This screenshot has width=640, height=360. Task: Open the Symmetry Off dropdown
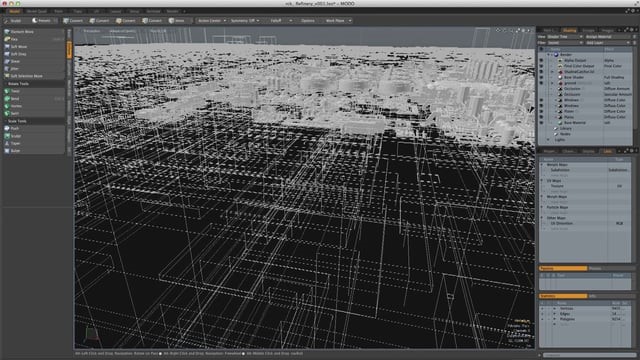[244, 20]
